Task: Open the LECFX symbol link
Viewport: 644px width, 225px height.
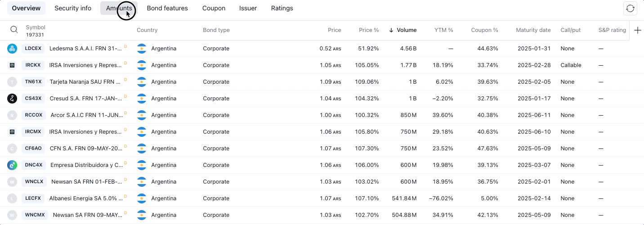Action: (33, 198)
